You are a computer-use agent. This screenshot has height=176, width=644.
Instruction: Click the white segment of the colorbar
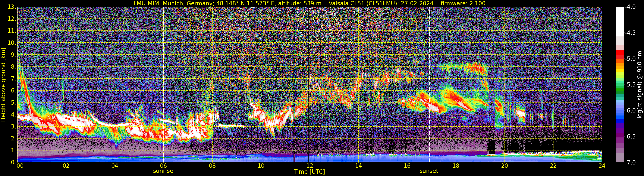[620, 22]
